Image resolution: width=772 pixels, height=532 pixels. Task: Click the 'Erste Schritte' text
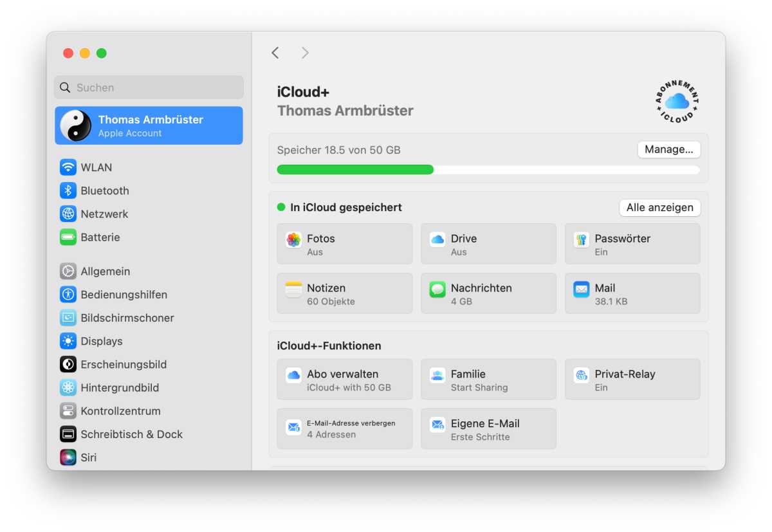click(x=480, y=437)
